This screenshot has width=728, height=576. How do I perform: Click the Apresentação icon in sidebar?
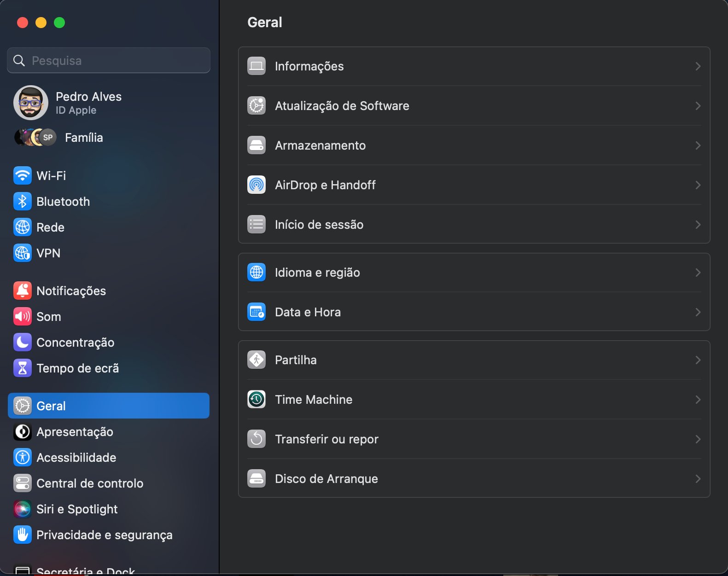click(x=23, y=431)
